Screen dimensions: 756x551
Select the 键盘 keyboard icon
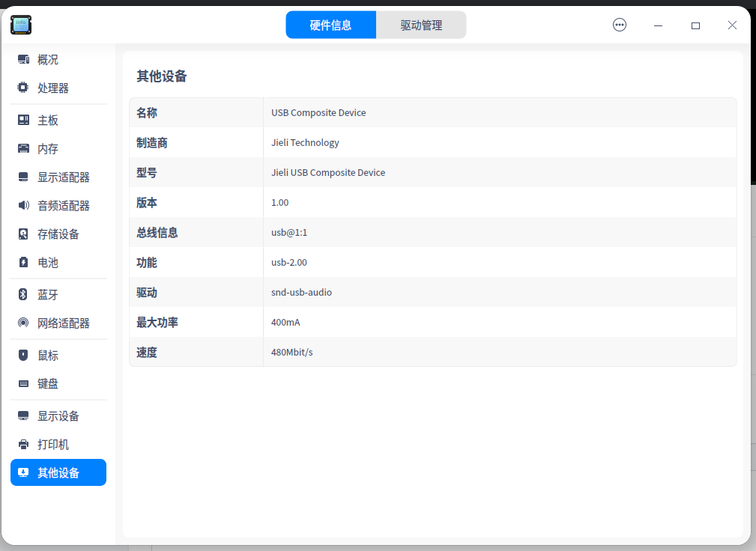[x=23, y=383]
